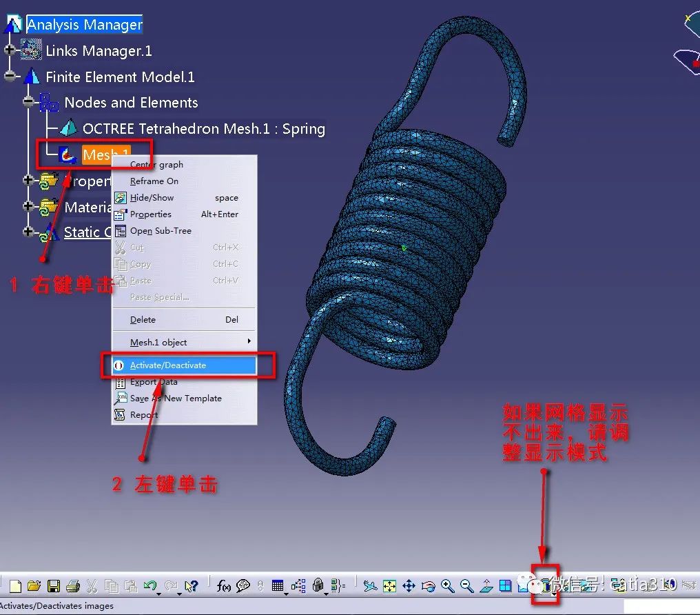Collapse the Finite Element Model.1 node

(x=10, y=77)
